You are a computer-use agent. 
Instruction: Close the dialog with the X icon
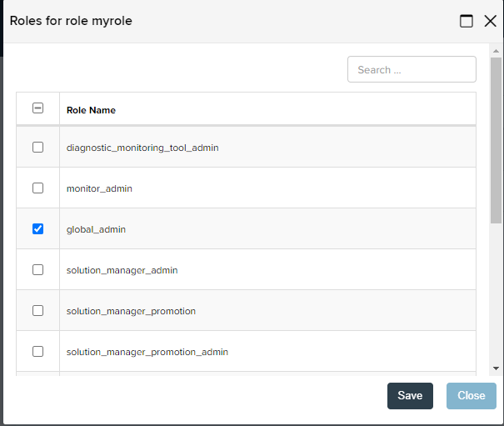pos(490,21)
